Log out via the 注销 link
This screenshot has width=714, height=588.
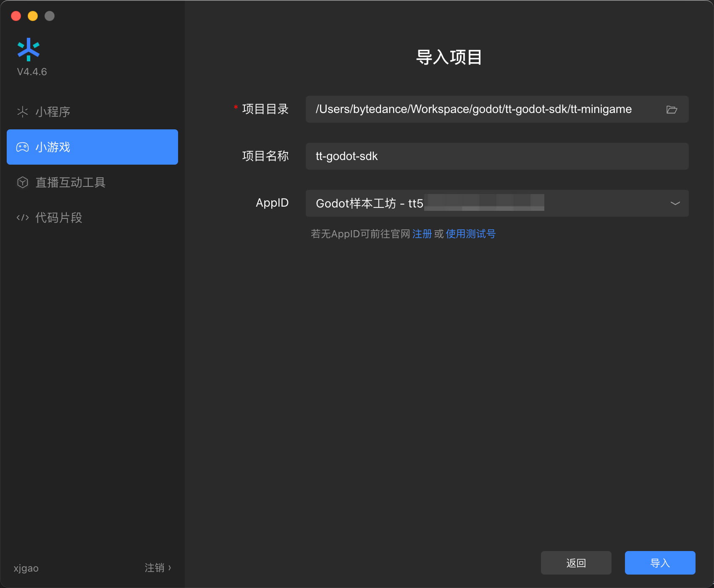click(154, 568)
